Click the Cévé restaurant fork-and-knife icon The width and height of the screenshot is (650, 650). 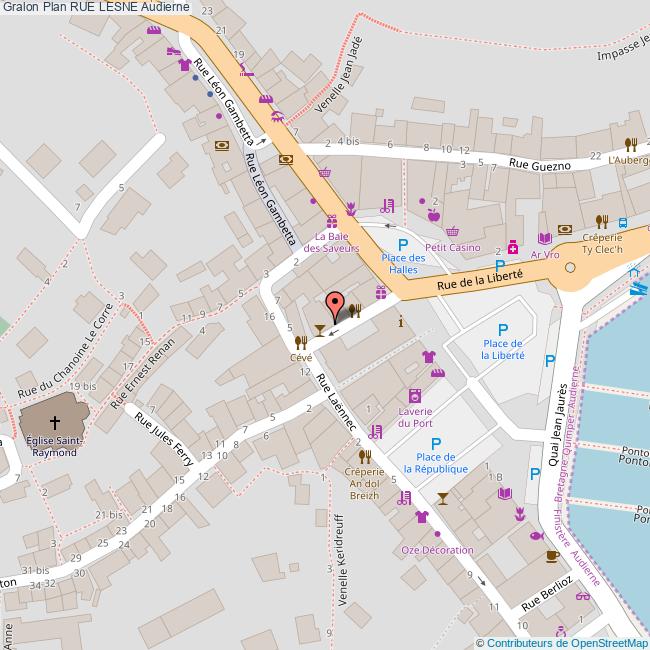tap(300, 342)
